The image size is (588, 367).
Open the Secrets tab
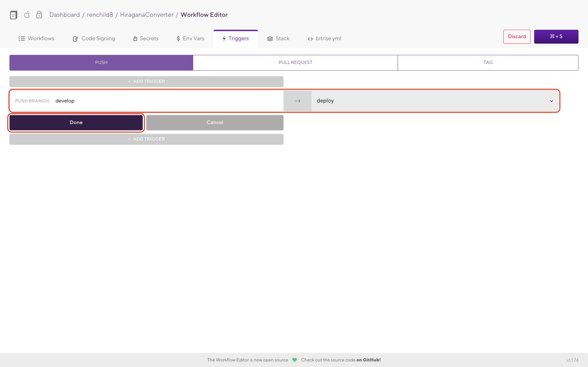(146, 39)
